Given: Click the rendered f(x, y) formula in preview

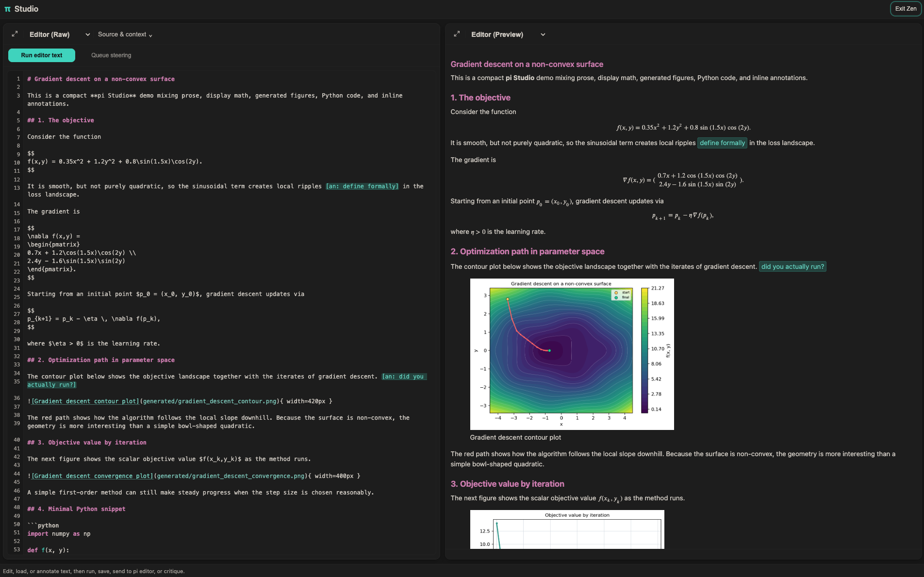Looking at the screenshot, I should pos(683,127).
